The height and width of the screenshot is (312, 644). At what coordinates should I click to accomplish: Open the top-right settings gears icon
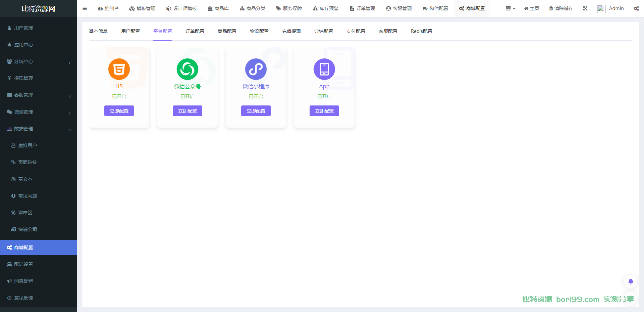636,8
